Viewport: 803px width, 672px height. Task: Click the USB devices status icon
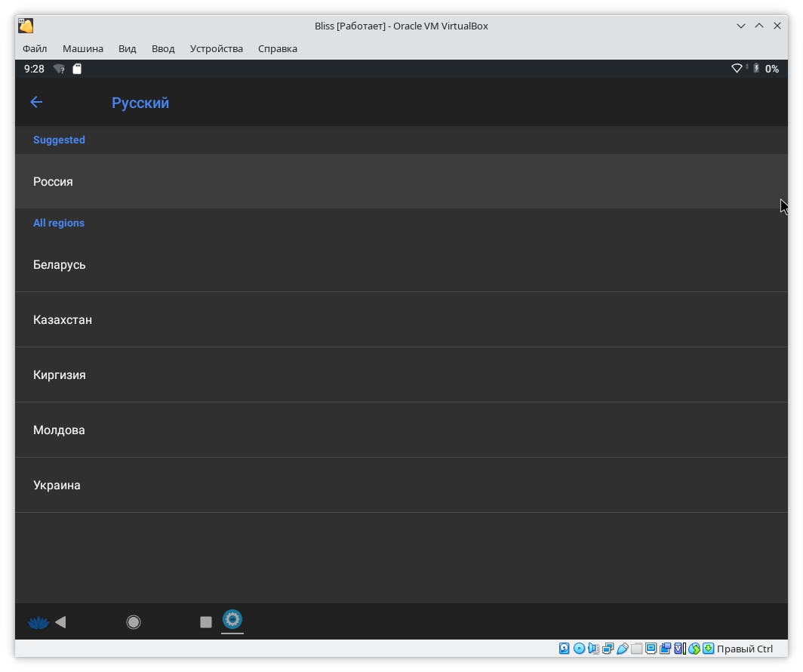[x=623, y=649]
